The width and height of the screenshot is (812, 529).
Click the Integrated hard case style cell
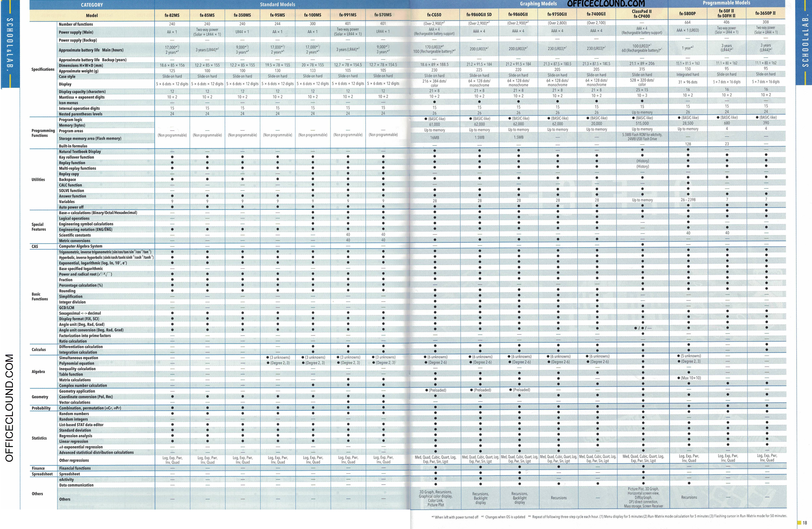(x=688, y=75)
